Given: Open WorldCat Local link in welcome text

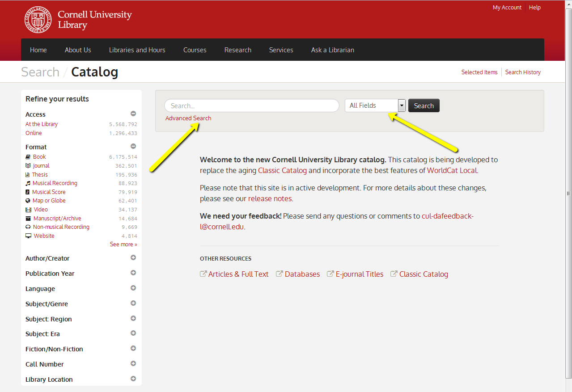Looking at the screenshot, I should (x=453, y=170).
